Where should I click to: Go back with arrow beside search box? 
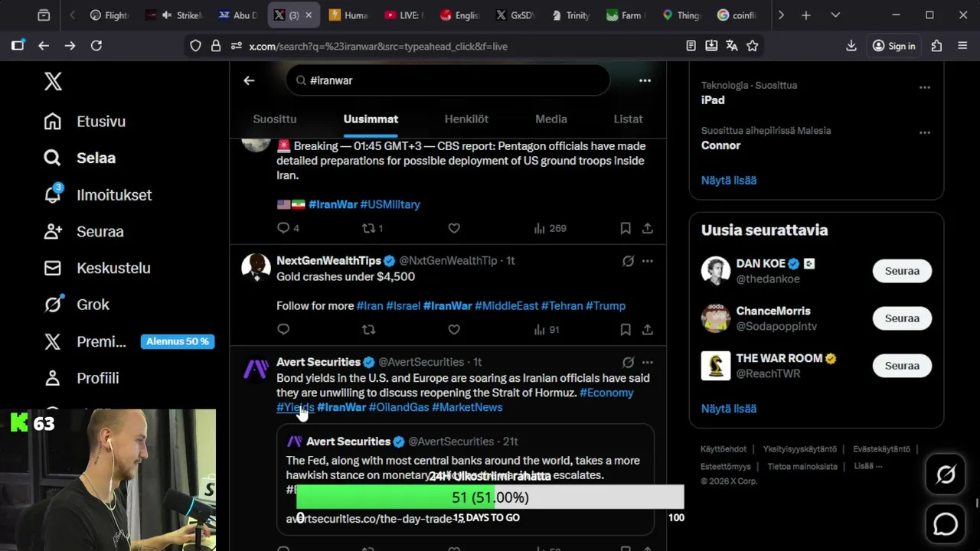pos(249,80)
